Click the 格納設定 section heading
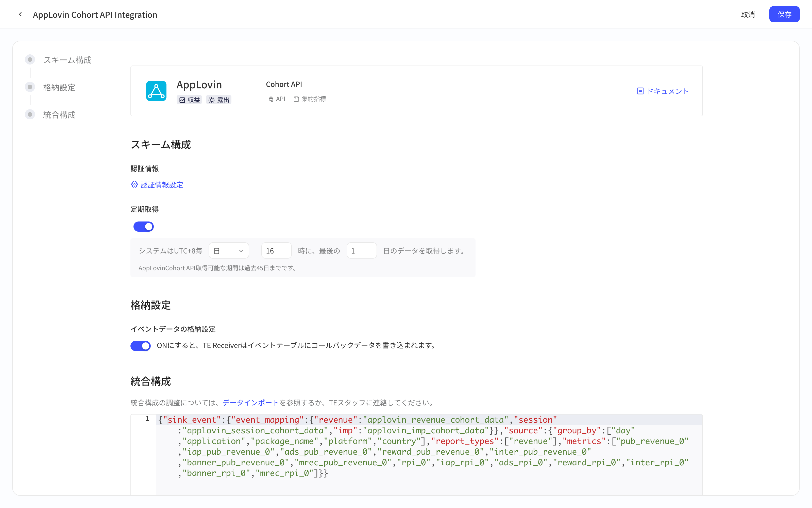Screen dimensions: 812x508 pos(151,305)
